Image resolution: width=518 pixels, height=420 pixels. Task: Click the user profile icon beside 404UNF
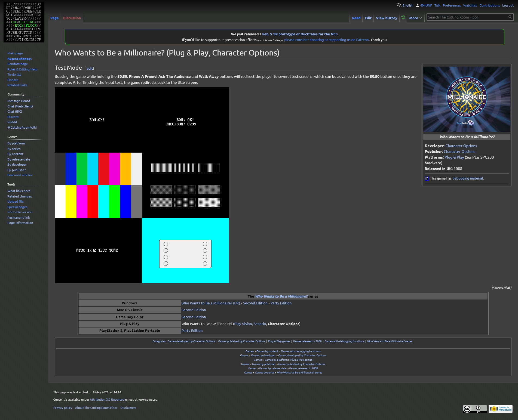[418, 5]
